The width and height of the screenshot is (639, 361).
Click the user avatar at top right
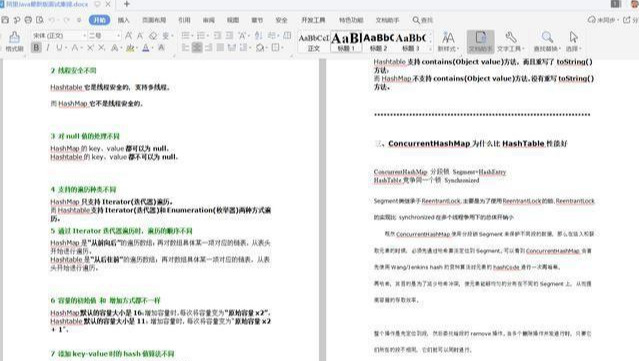pos(635,4)
